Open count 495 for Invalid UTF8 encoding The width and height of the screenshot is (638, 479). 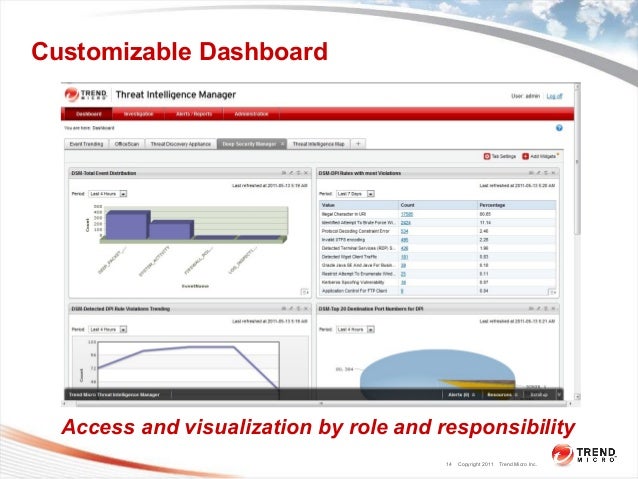(x=404, y=240)
